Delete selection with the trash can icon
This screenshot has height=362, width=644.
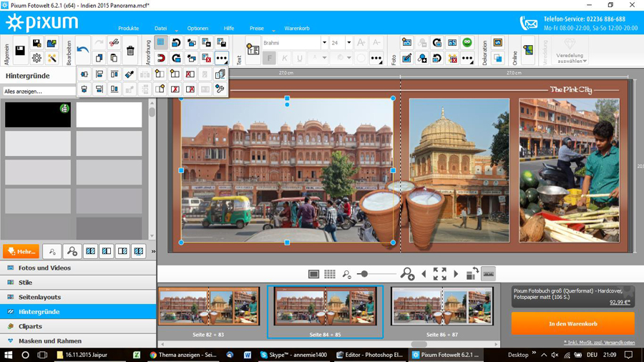(130, 51)
